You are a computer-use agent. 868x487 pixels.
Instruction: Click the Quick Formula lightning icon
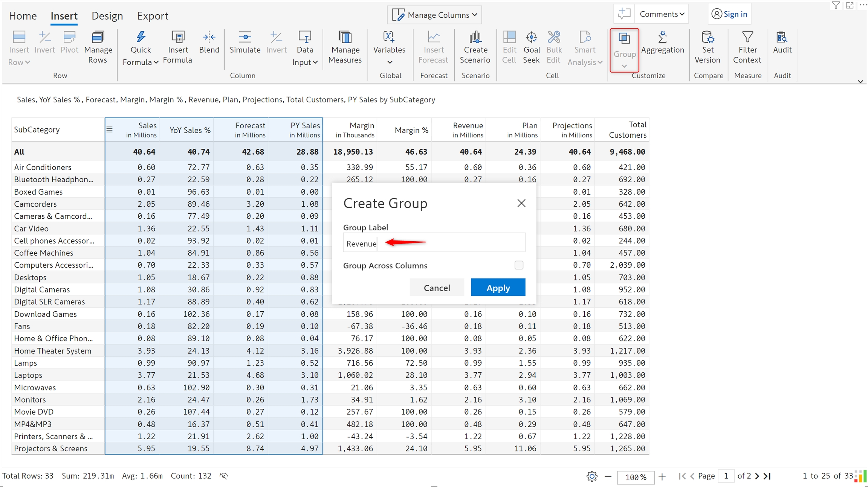(x=141, y=37)
